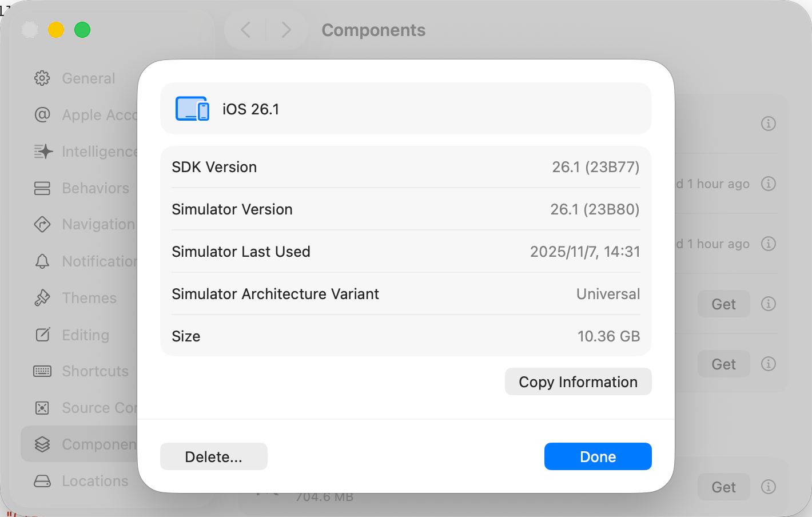812x517 pixels.
Task: Click the Done button
Action: point(598,456)
